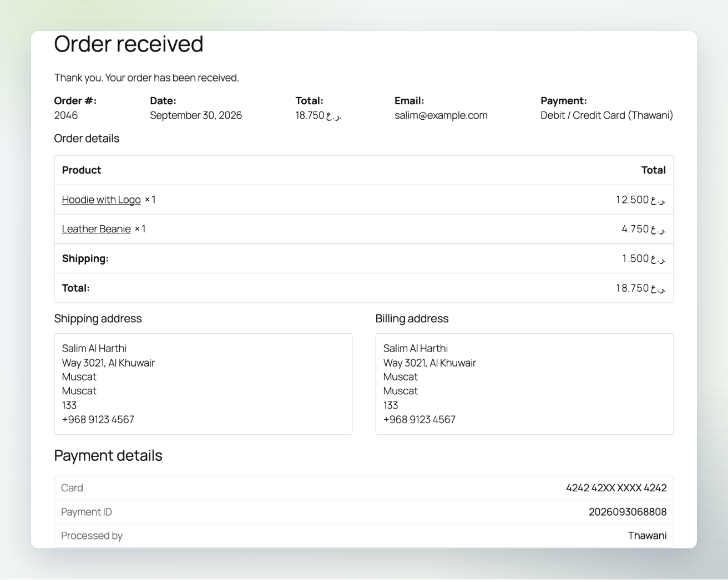728x580 pixels.
Task: Click the Card row label
Action: pos(72,488)
